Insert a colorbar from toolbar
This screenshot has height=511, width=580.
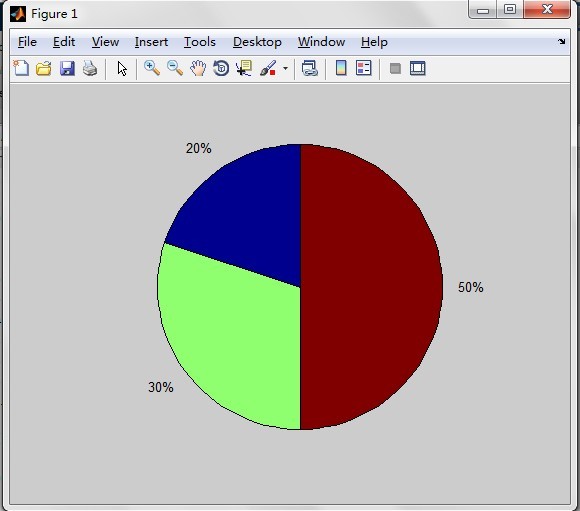click(341, 68)
